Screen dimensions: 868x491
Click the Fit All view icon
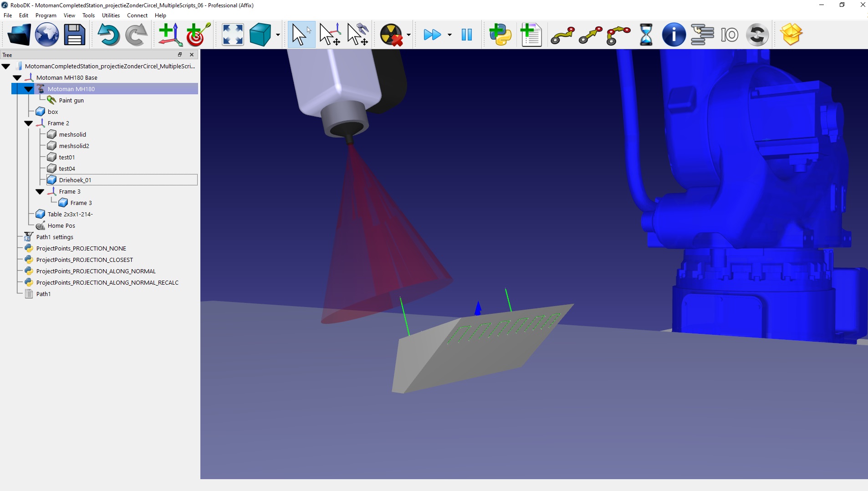click(233, 35)
